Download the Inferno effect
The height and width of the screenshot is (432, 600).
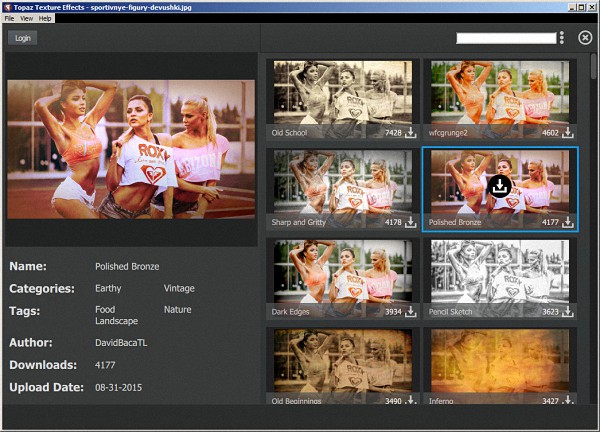pos(568,400)
